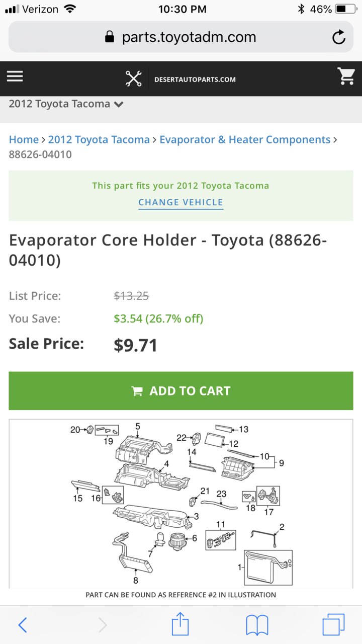Open the Safari share sheet
Screen dimensions: 362x644
point(180,624)
